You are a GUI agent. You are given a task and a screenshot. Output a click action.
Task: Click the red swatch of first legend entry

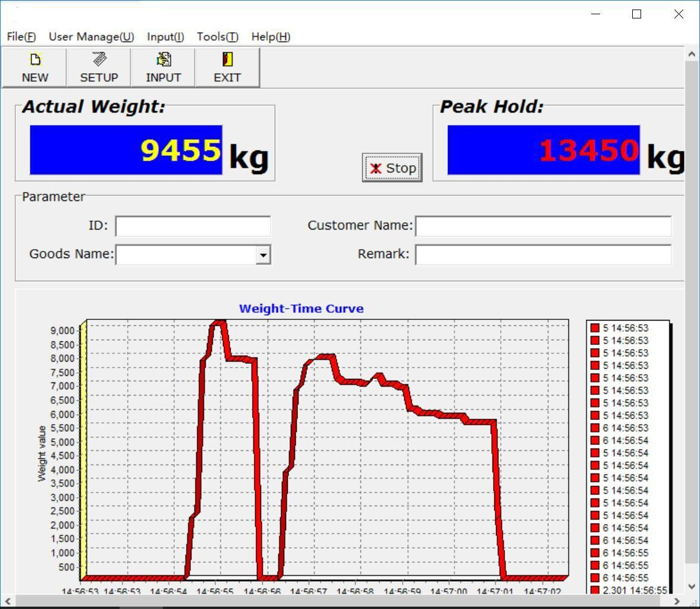click(x=595, y=328)
